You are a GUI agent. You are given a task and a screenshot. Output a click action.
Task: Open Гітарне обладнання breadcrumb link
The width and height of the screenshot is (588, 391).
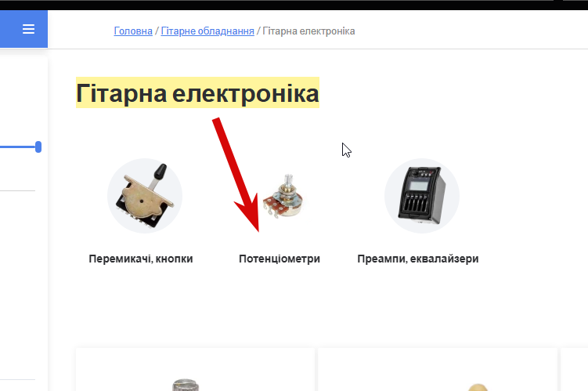coord(207,31)
